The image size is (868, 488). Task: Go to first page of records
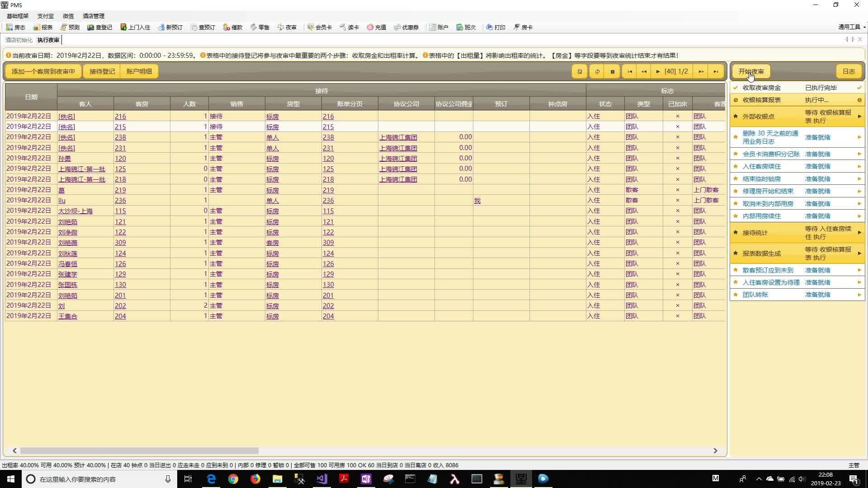pos(629,71)
